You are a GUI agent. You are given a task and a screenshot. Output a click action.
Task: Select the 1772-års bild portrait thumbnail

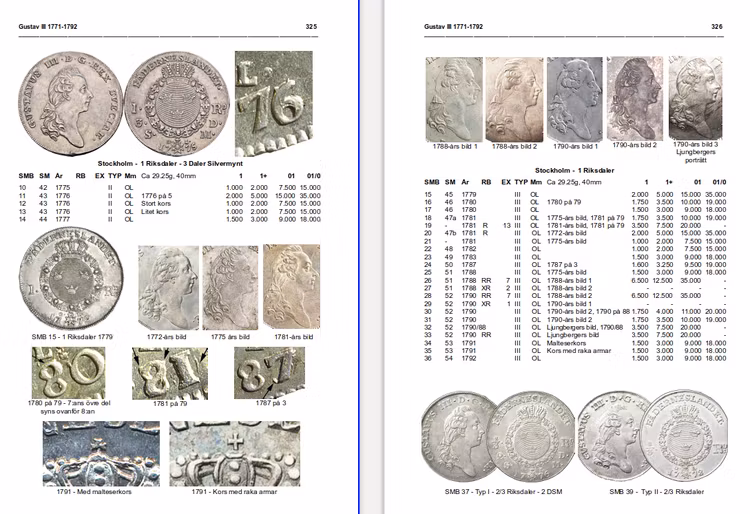(x=167, y=288)
